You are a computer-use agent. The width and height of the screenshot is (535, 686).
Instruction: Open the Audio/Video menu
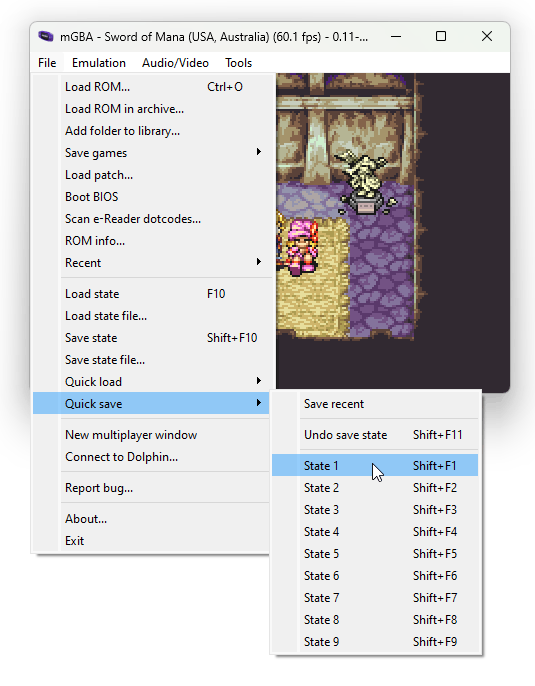[x=175, y=63]
